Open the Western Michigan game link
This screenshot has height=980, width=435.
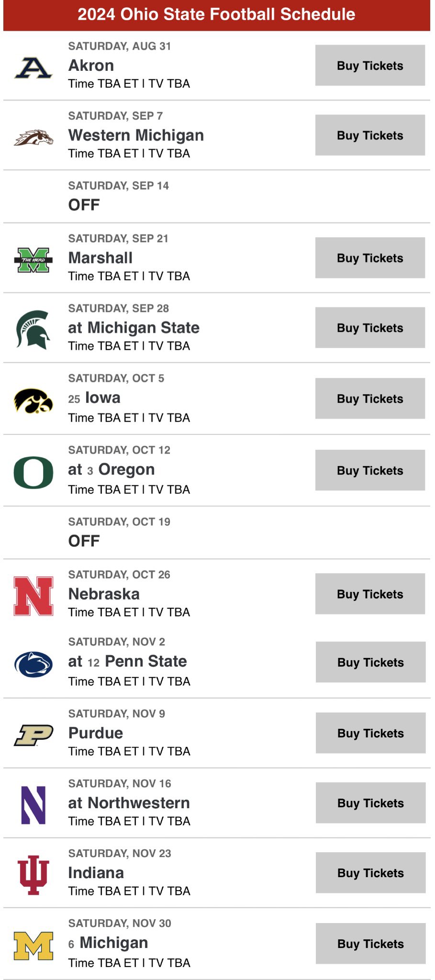pos(136,135)
